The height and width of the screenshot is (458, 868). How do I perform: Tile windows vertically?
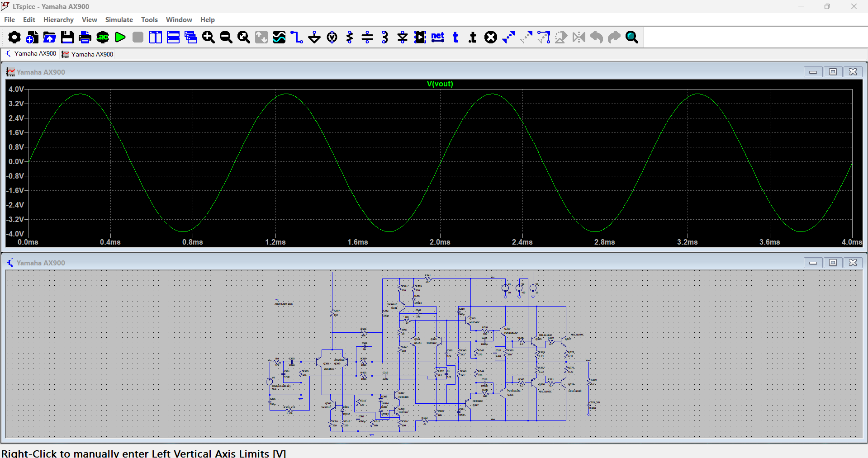pyautogui.click(x=156, y=37)
